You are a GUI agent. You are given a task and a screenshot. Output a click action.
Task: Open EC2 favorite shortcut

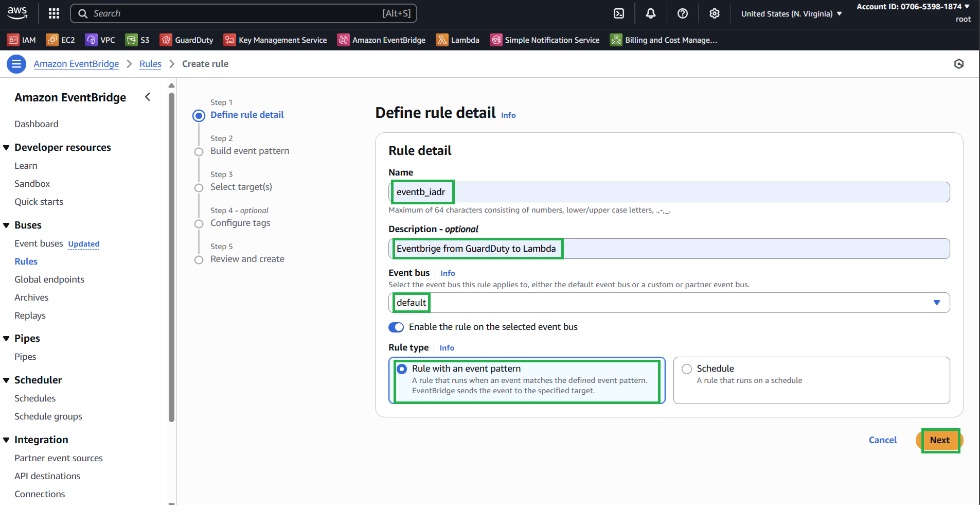tap(61, 40)
